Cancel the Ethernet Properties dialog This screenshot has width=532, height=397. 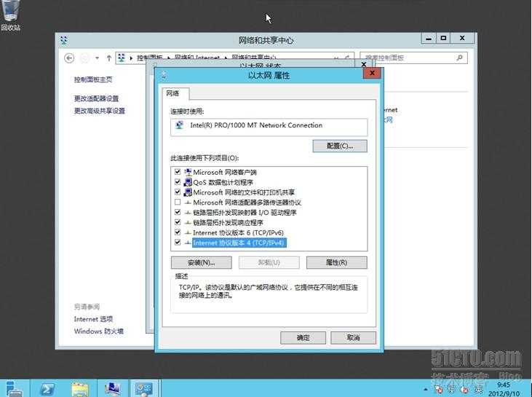tap(353, 338)
